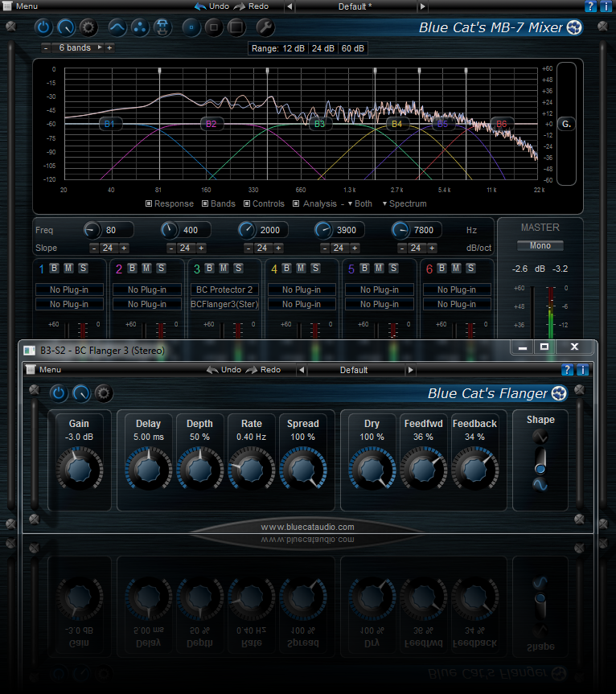Bypass band 1 with B button
The width and height of the screenshot is (616, 694).
[54, 268]
